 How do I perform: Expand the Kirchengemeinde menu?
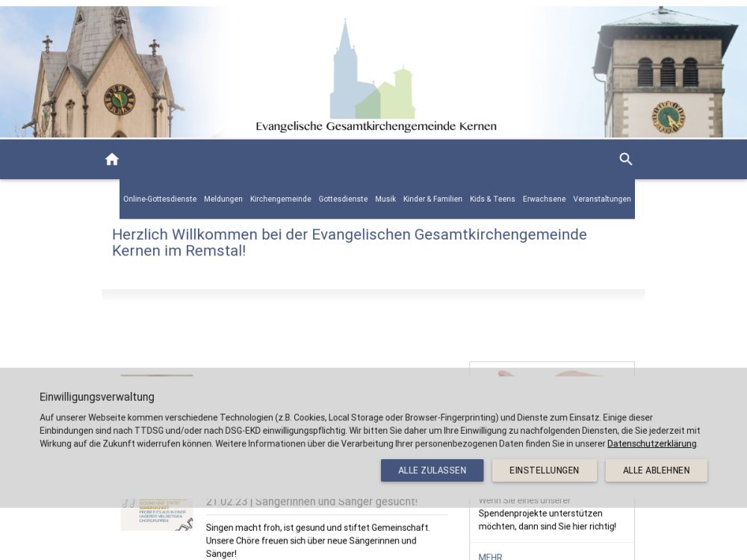pyautogui.click(x=280, y=199)
